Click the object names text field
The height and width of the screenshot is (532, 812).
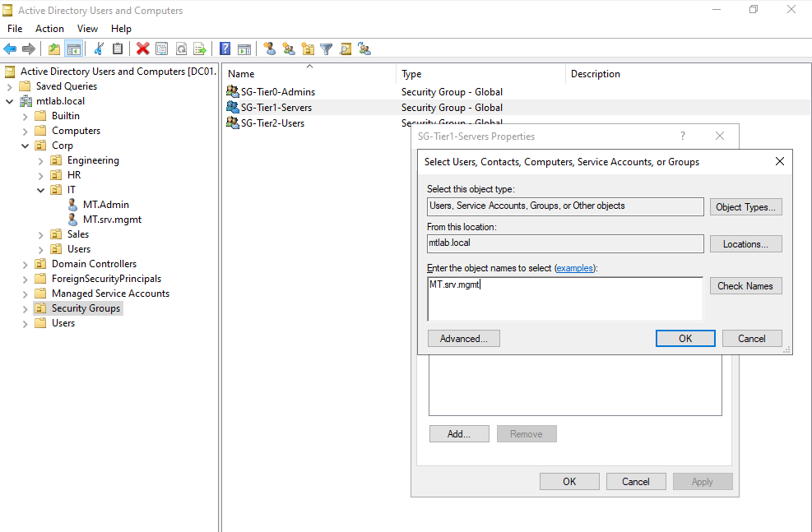565,299
